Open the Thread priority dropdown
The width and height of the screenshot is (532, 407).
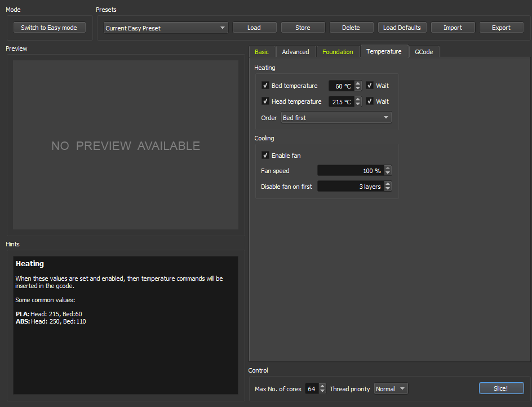391,389
